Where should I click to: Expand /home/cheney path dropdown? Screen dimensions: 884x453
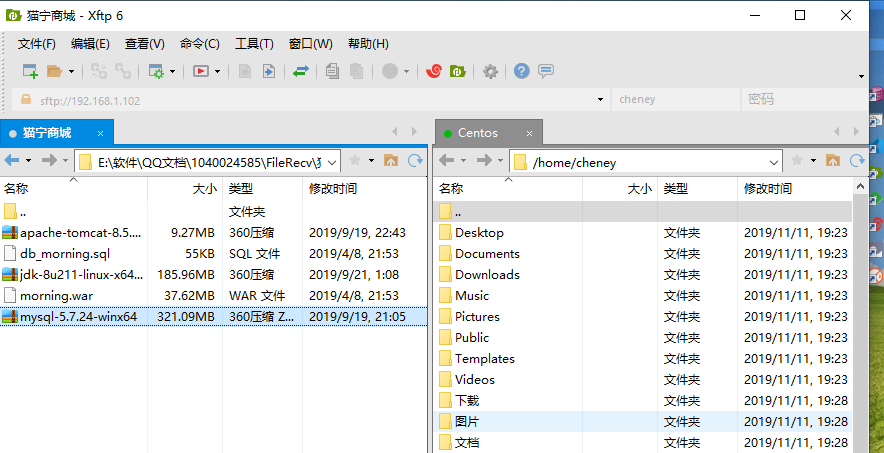pyautogui.click(x=774, y=162)
